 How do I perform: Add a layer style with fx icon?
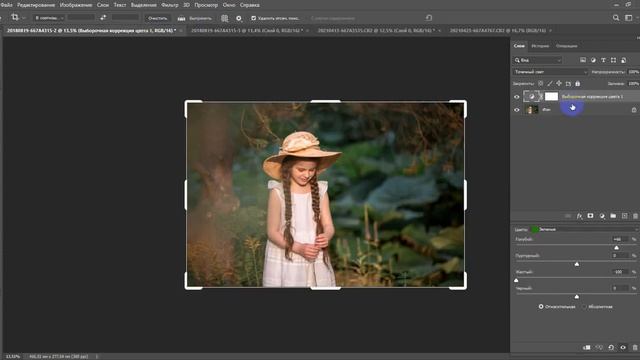[x=579, y=216]
